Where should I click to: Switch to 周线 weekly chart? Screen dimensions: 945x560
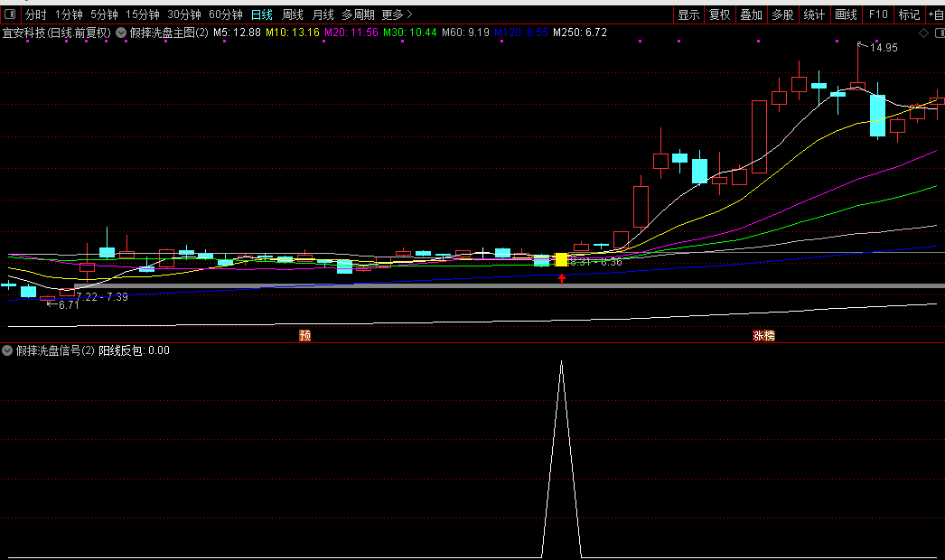[293, 14]
